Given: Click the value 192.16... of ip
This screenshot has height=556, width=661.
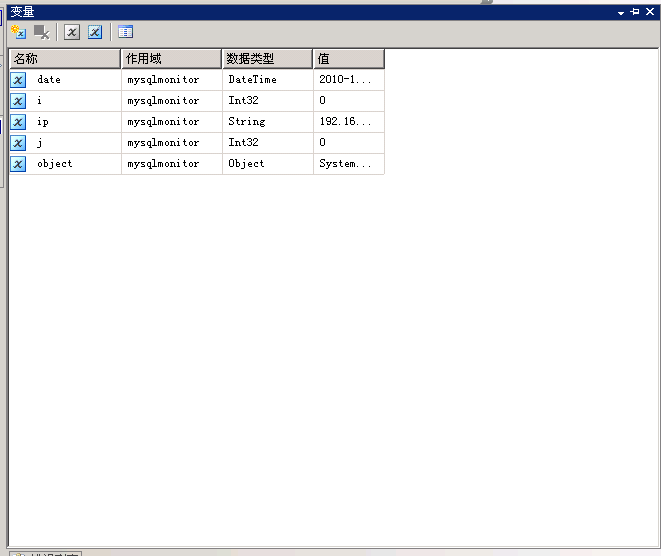Looking at the screenshot, I should point(349,122).
